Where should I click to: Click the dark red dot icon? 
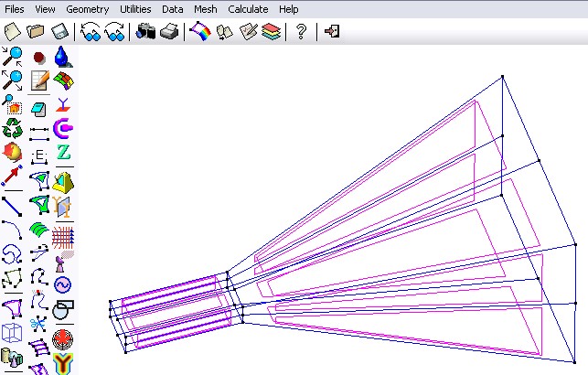pos(39,58)
